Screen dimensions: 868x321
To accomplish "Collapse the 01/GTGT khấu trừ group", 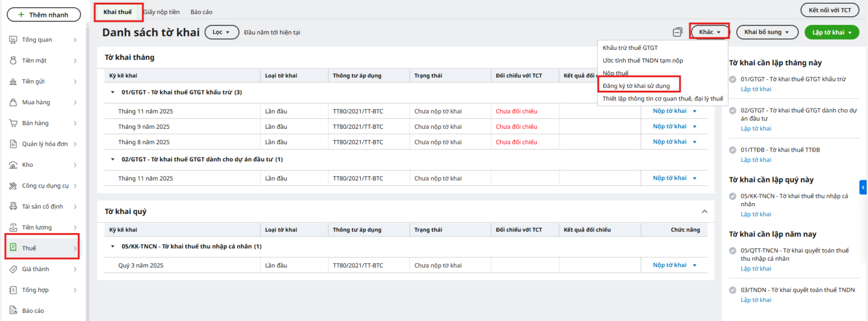I will pyautogui.click(x=113, y=92).
